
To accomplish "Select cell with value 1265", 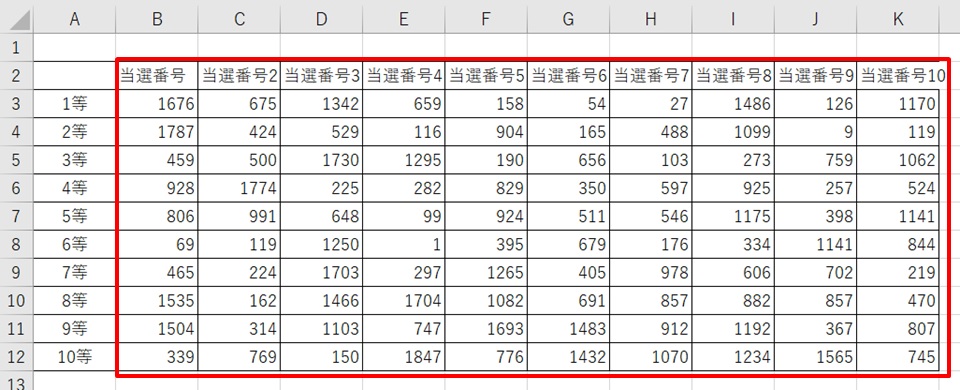I will click(486, 272).
